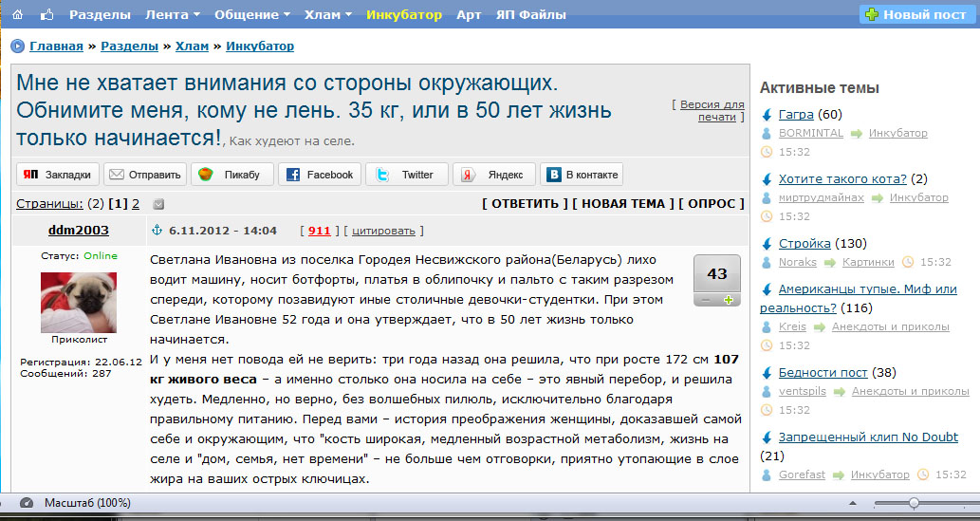980x521 pixels.
Task: Click the Отправить email button
Action: tap(144, 175)
